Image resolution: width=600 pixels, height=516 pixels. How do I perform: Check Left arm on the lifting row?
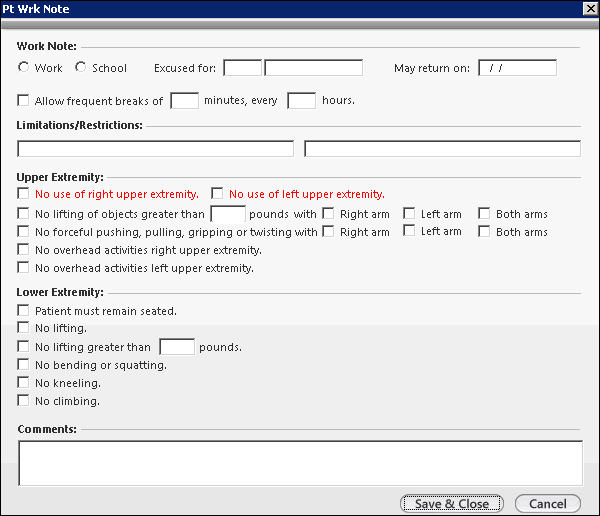click(409, 213)
